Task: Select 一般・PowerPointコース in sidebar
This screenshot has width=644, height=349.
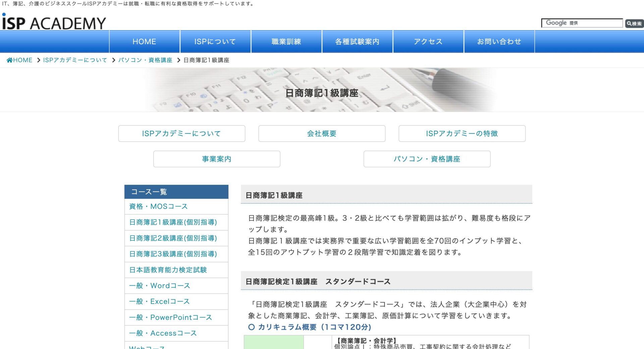Action: click(176, 317)
